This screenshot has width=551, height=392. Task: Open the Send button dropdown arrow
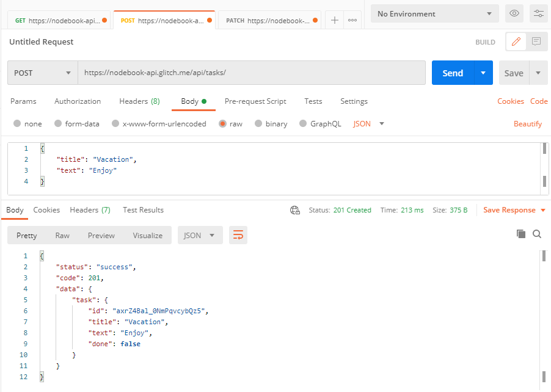point(483,73)
